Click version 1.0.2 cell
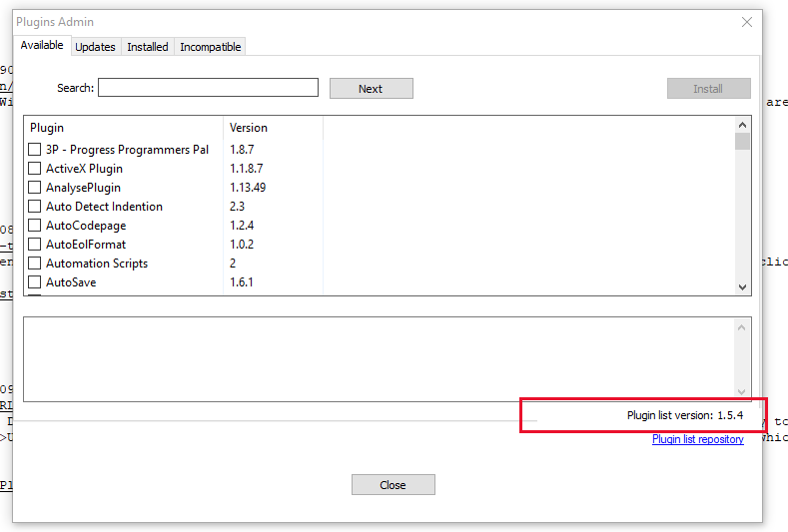This screenshot has width=788, height=532. pyautogui.click(x=242, y=245)
